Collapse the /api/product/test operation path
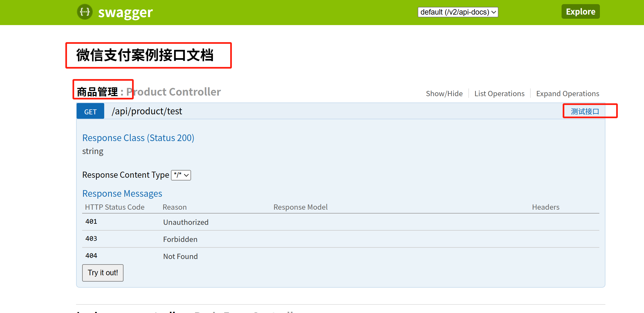This screenshot has height=313, width=644. 147,111
